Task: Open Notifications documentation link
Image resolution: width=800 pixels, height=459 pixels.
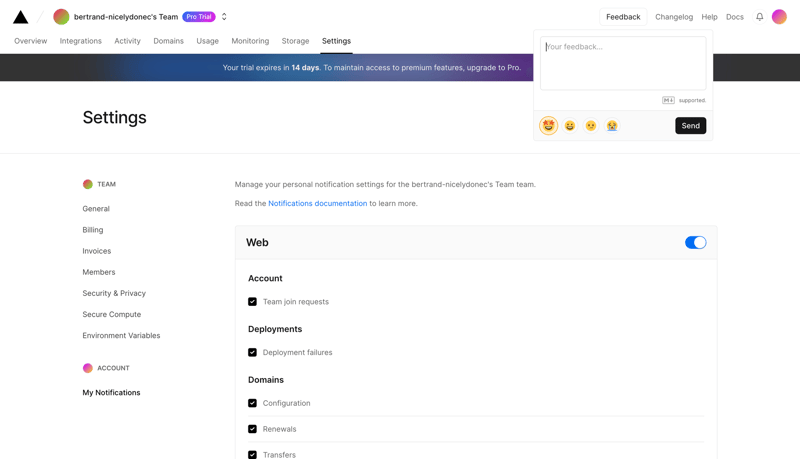Action: (317, 203)
